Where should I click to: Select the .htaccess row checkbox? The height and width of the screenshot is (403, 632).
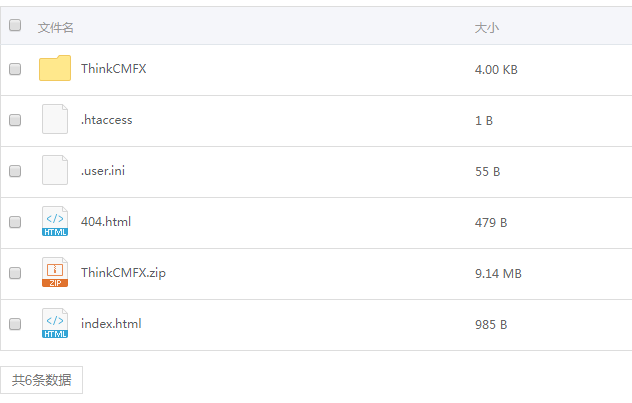click(15, 120)
